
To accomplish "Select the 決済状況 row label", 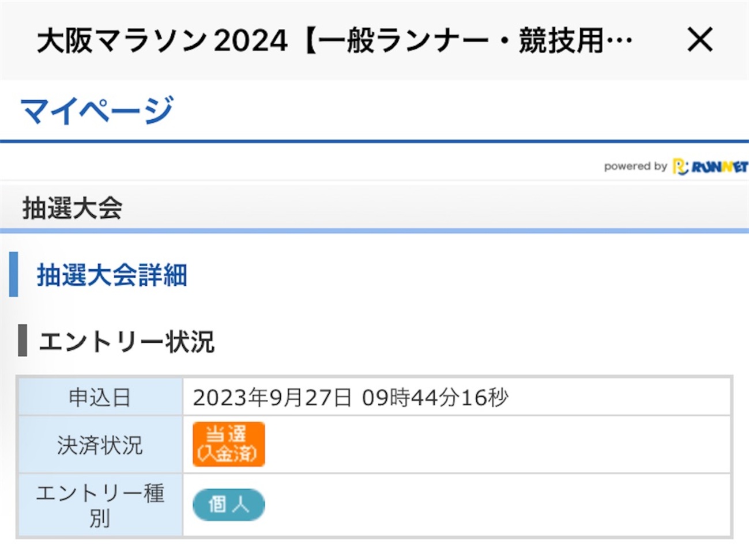I will tap(100, 445).
